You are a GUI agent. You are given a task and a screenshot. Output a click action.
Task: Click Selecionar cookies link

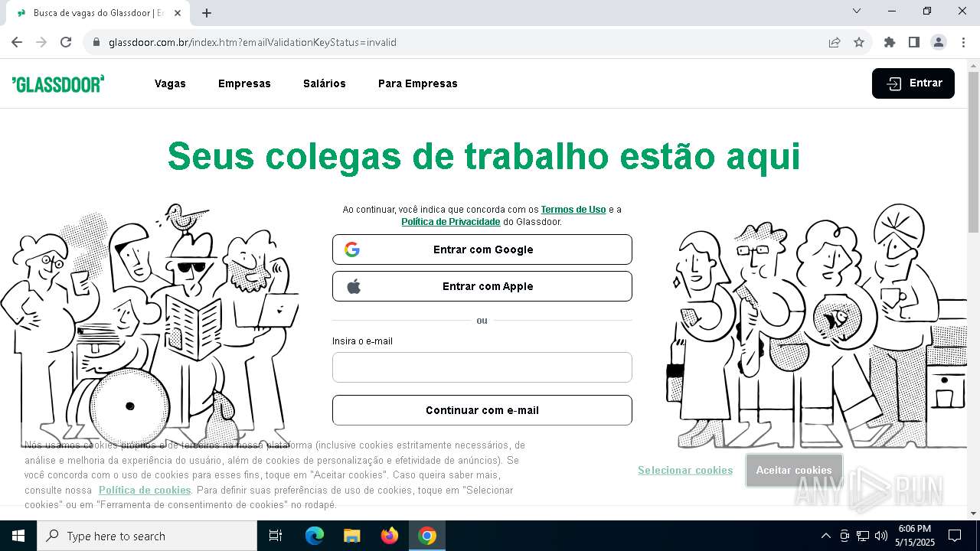[685, 470]
